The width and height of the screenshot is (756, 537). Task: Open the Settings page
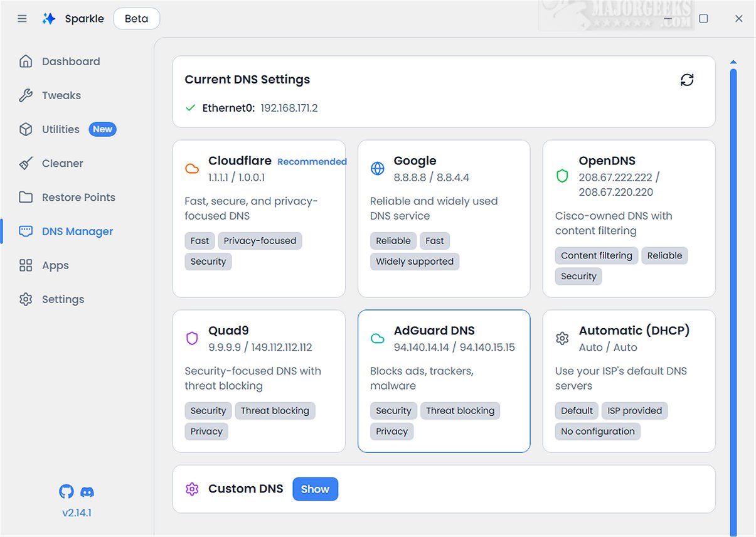click(63, 299)
